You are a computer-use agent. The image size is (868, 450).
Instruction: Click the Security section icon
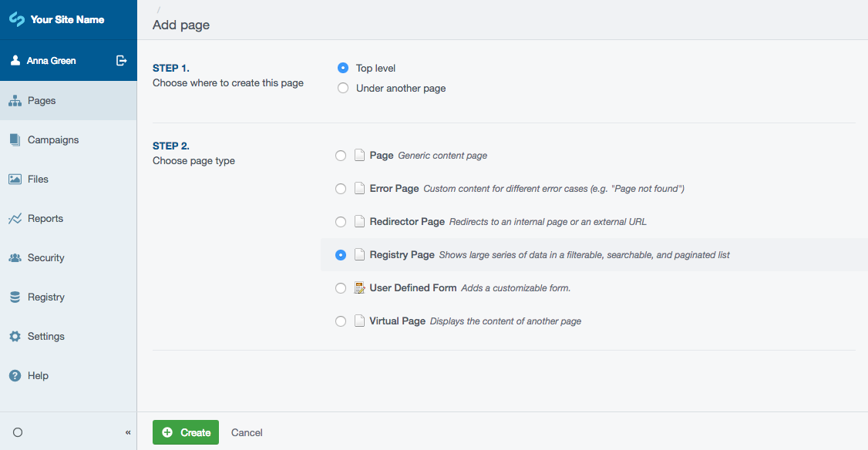coord(14,257)
